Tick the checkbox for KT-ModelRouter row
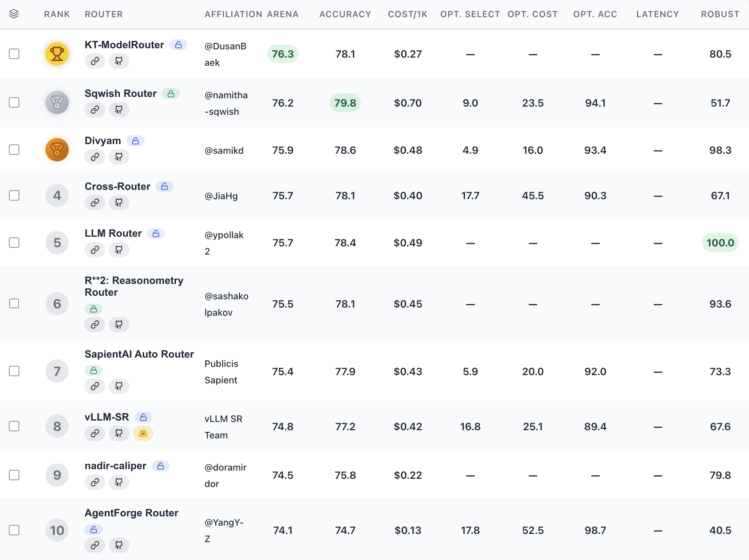Viewport: 749px width, 560px height. tap(14, 54)
